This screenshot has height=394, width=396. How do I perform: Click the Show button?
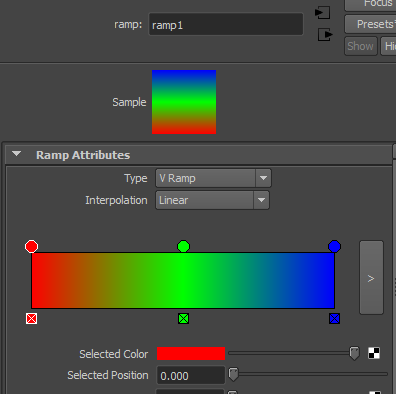[x=361, y=46]
